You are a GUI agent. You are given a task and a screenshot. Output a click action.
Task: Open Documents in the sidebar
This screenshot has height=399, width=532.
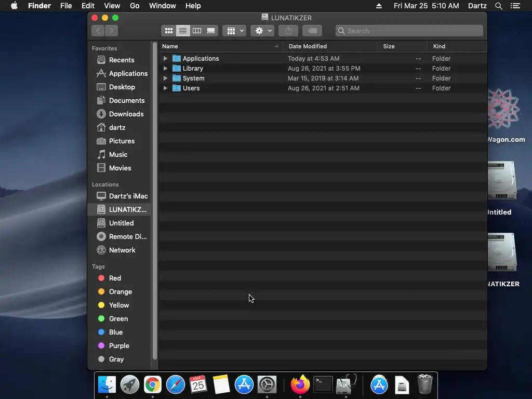120,101
